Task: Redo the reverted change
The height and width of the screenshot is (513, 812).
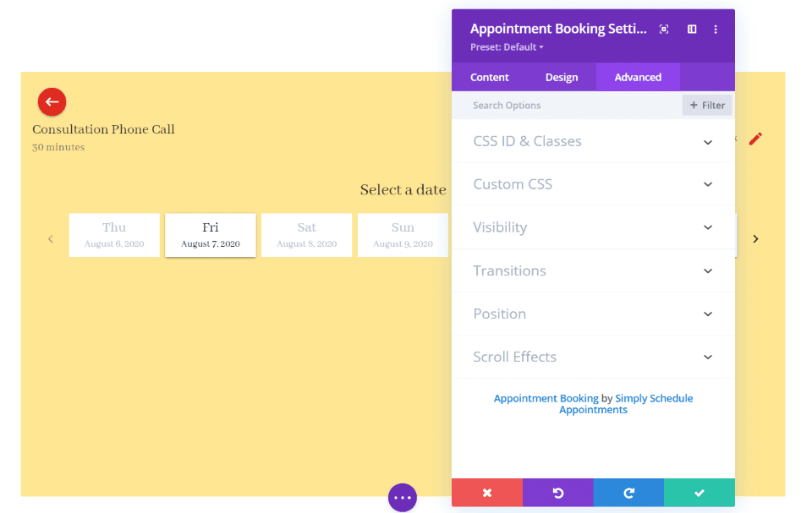Action: coord(628,493)
